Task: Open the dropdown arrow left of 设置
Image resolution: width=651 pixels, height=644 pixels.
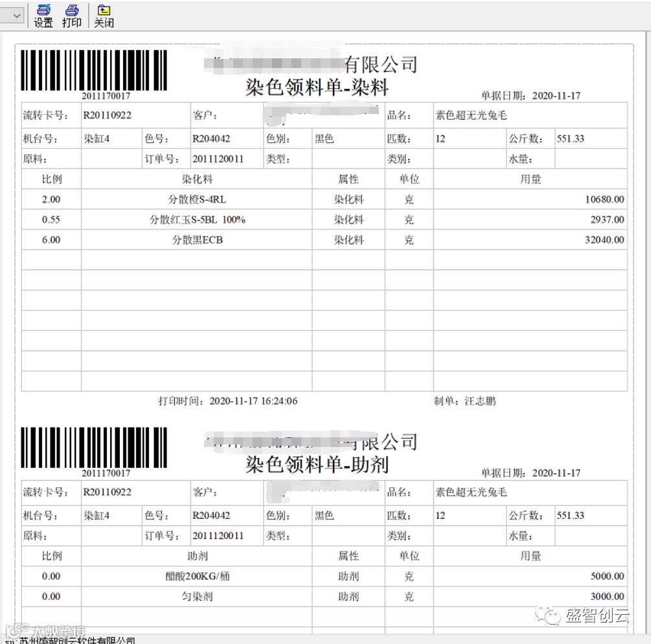Action: click(x=17, y=16)
